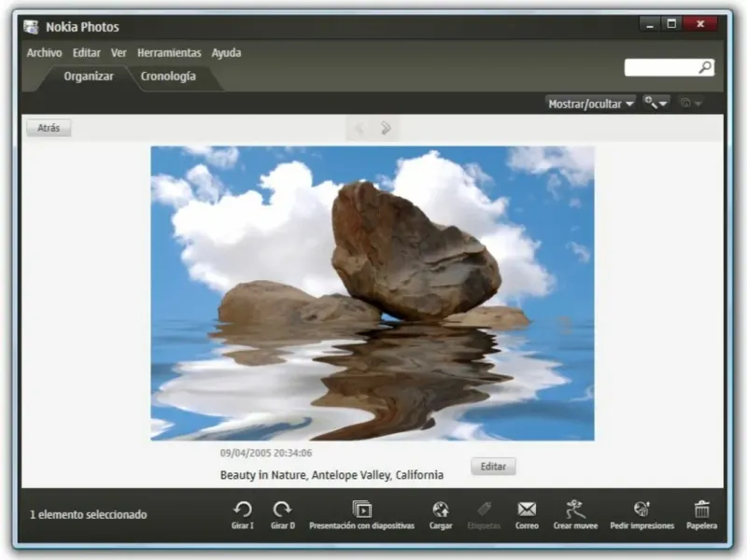Open the greyed-out toolbar dropdown beside zoom
Screen dimensions: 747x560
click(x=690, y=103)
